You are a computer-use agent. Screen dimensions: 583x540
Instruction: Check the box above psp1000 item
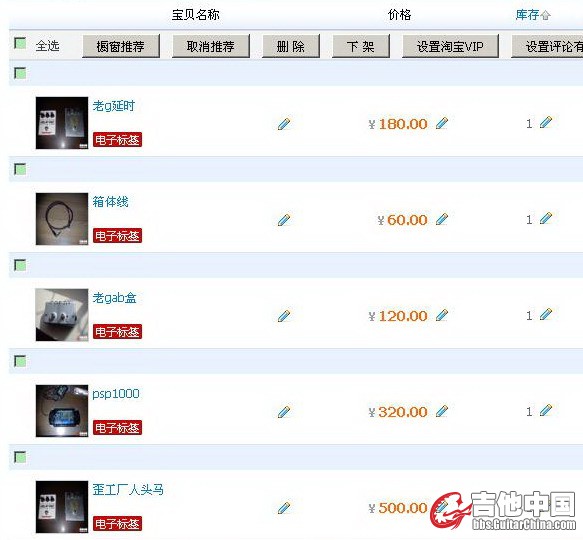tap(20, 361)
